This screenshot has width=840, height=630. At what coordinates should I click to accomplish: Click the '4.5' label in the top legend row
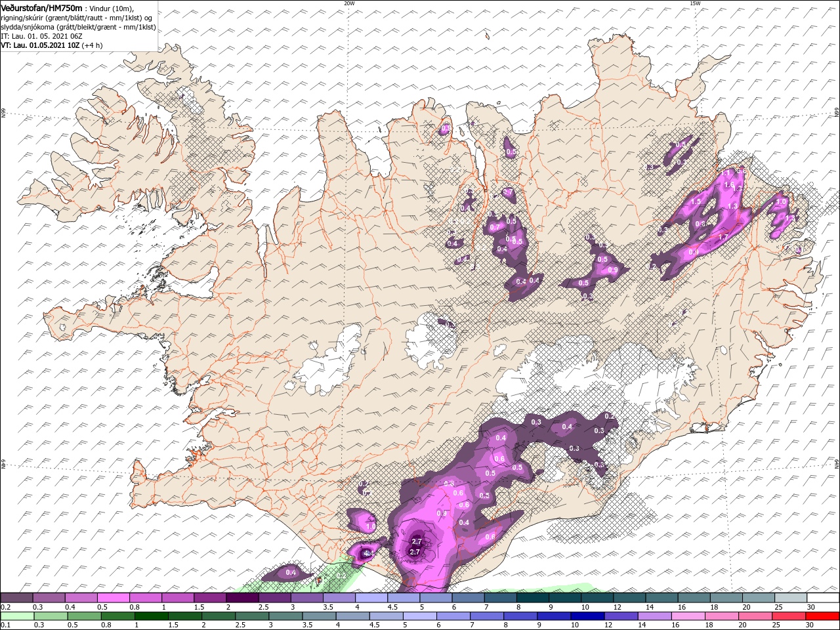point(392,607)
